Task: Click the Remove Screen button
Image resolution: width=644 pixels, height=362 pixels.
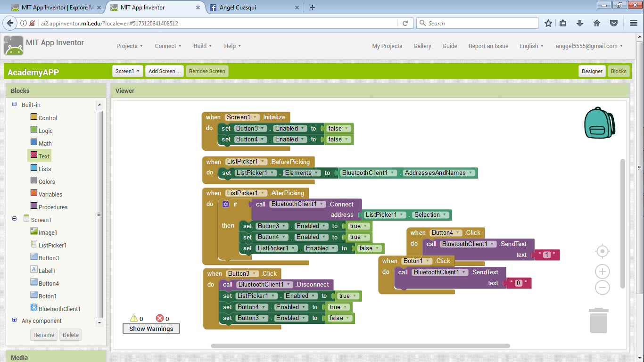Action: coord(207,71)
